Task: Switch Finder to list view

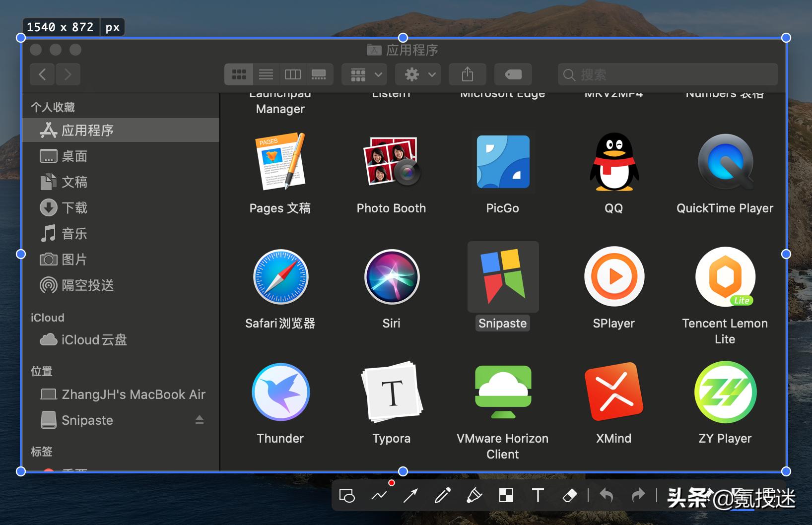Action: click(266, 74)
